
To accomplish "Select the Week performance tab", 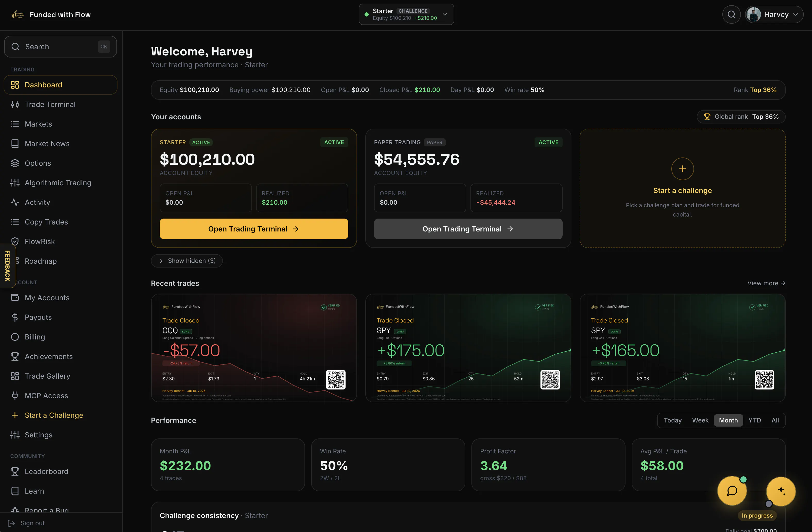I will point(700,420).
